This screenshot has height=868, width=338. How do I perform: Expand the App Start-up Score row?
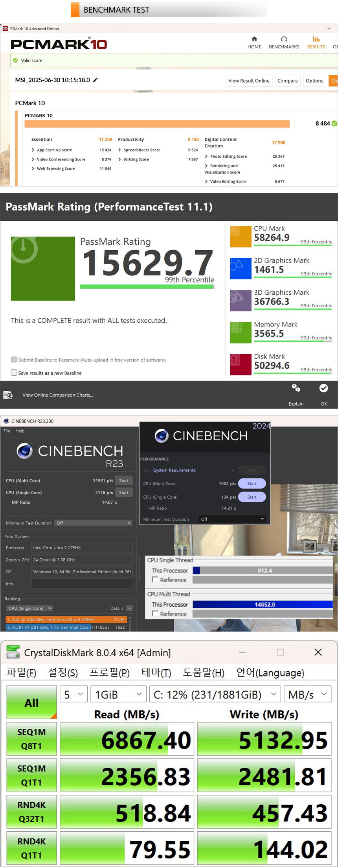[x=33, y=150]
